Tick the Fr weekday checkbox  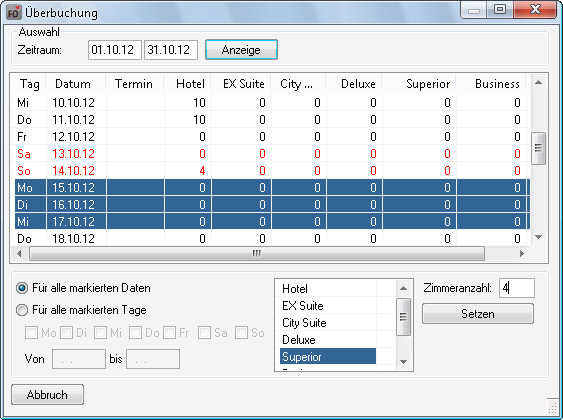(169, 333)
